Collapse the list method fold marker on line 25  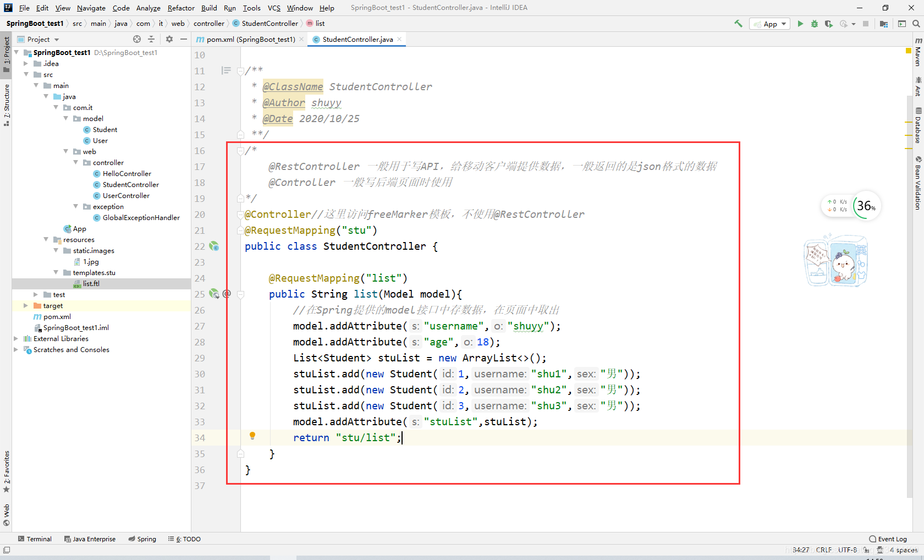pos(240,294)
